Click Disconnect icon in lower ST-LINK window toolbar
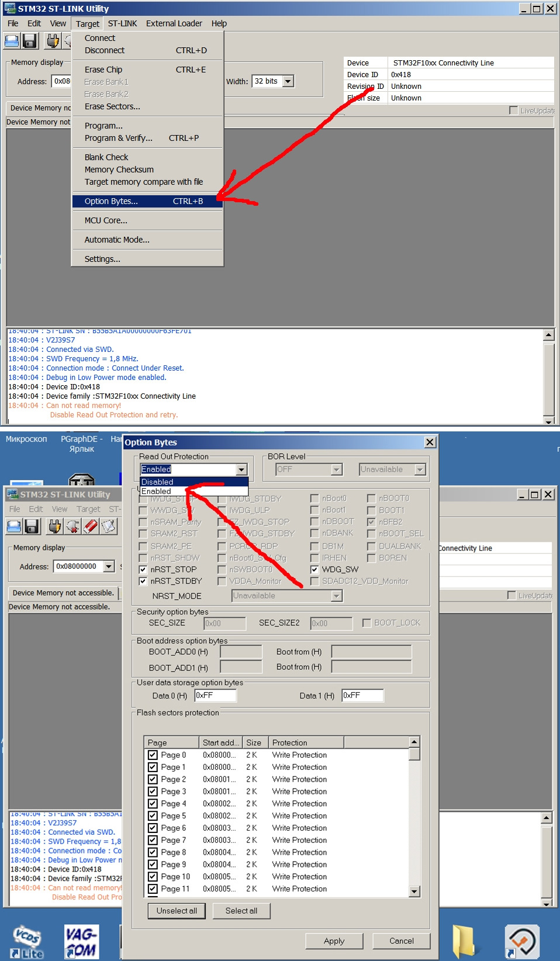 [72, 526]
